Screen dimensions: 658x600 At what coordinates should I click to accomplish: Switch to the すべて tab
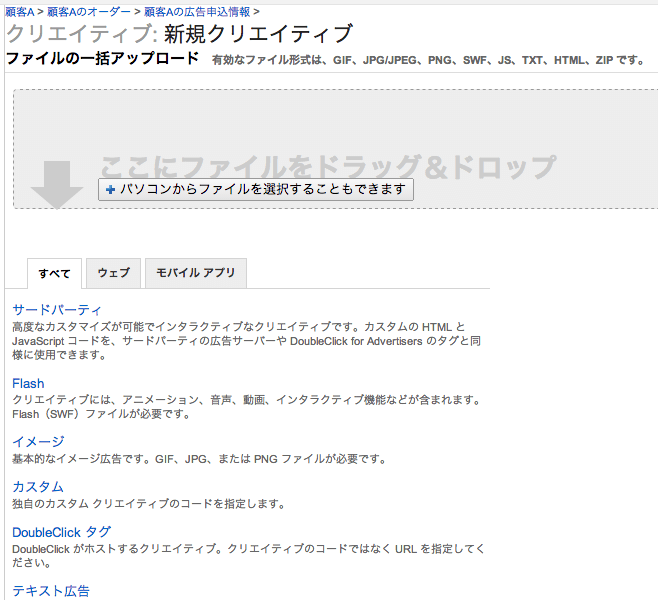pos(55,273)
